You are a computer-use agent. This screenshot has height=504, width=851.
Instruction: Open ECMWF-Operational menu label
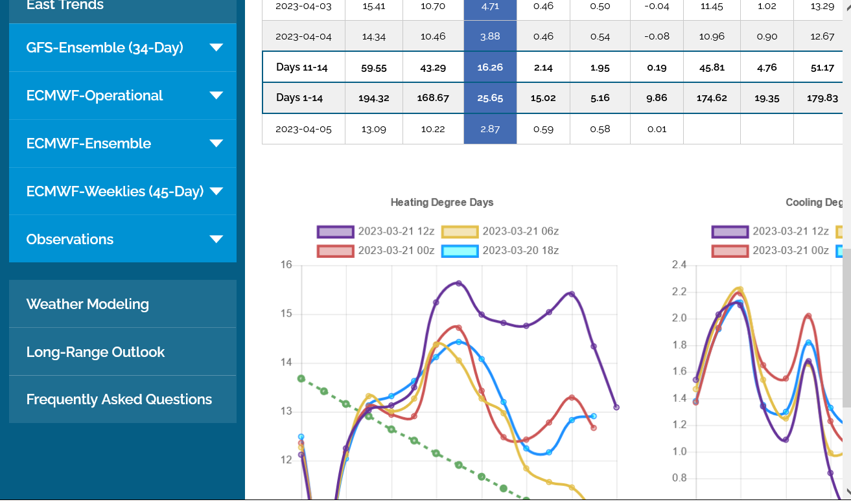pos(95,96)
